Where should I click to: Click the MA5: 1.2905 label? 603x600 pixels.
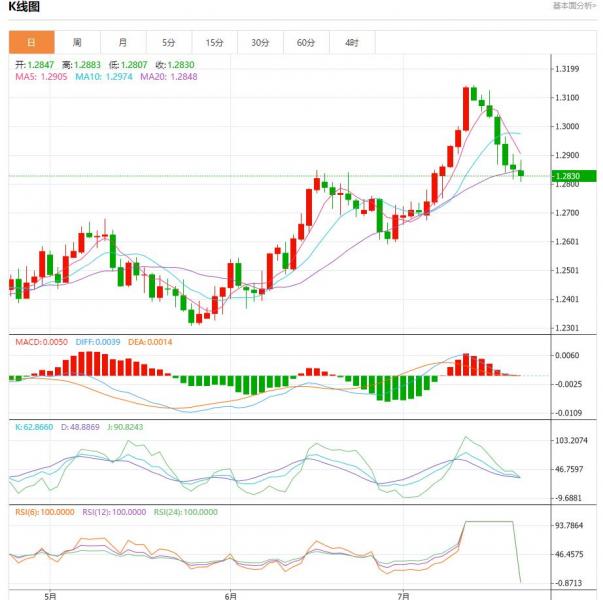point(41,77)
